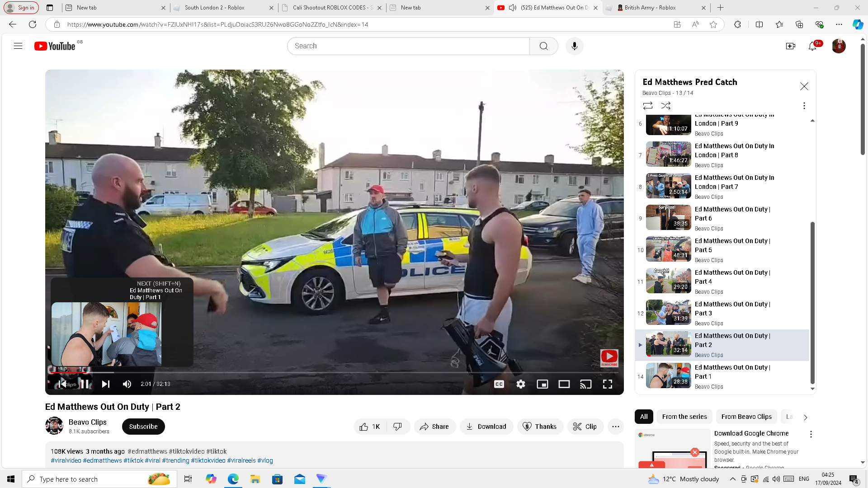Open options for Download Google Chrome ad
This screenshot has height=488, width=868.
(811, 434)
